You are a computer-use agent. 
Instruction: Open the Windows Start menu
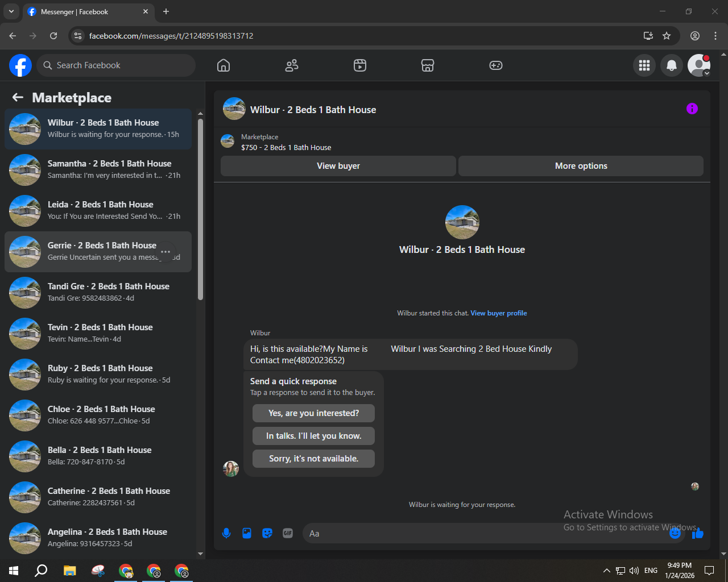click(x=14, y=571)
